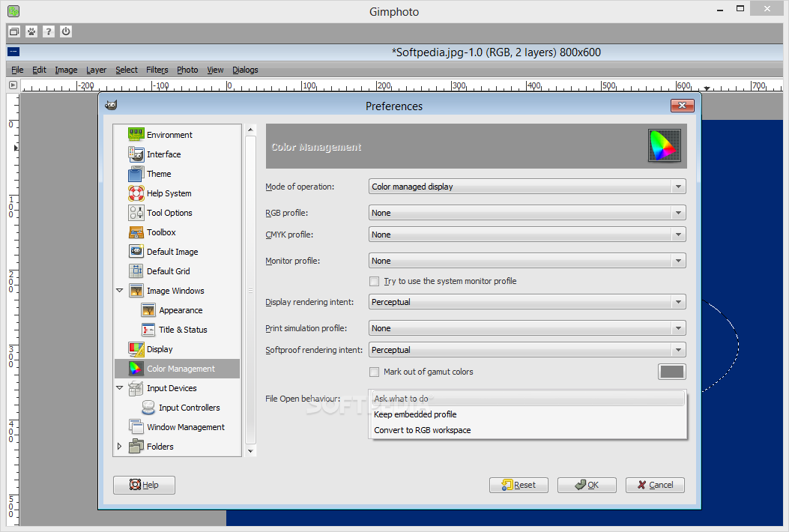Click the Display category icon

(136, 348)
